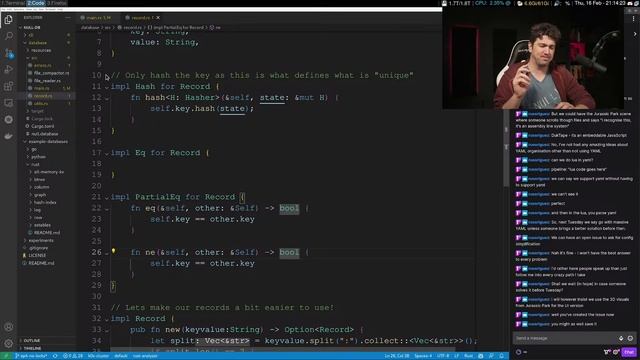Click the lightbulb code action on line 26
The width and height of the screenshot is (640, 360).
pos(113,251)
